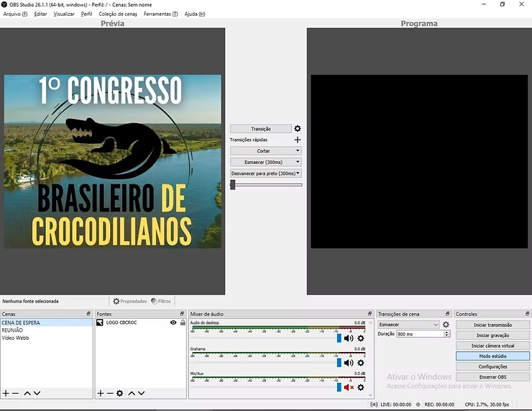Mute the Grahame audio channel

tap(349, 363)
